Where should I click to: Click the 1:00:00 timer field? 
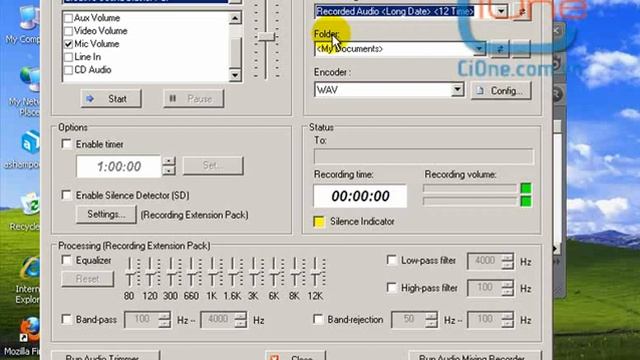119,166
